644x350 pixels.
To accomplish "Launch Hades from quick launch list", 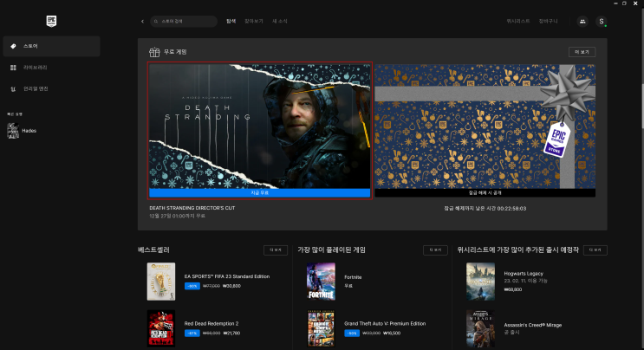I will click(23, 131).
